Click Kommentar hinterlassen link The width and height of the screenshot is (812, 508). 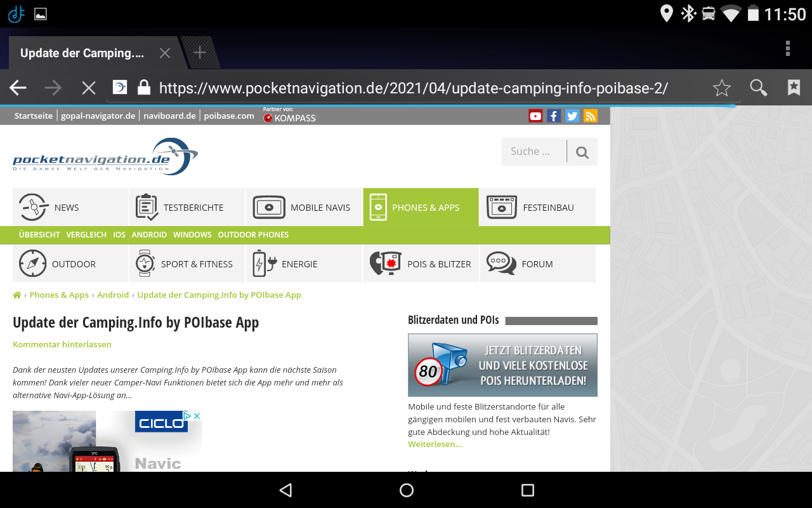click(62, 345)
